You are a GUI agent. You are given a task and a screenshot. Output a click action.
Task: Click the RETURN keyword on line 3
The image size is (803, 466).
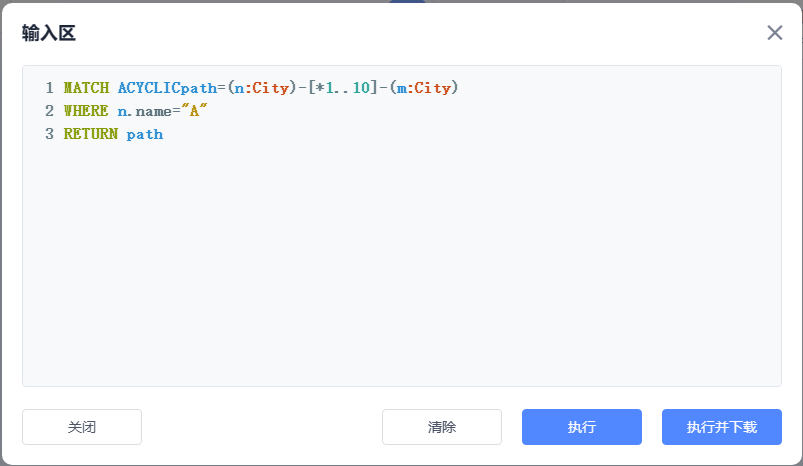point(90,134)
